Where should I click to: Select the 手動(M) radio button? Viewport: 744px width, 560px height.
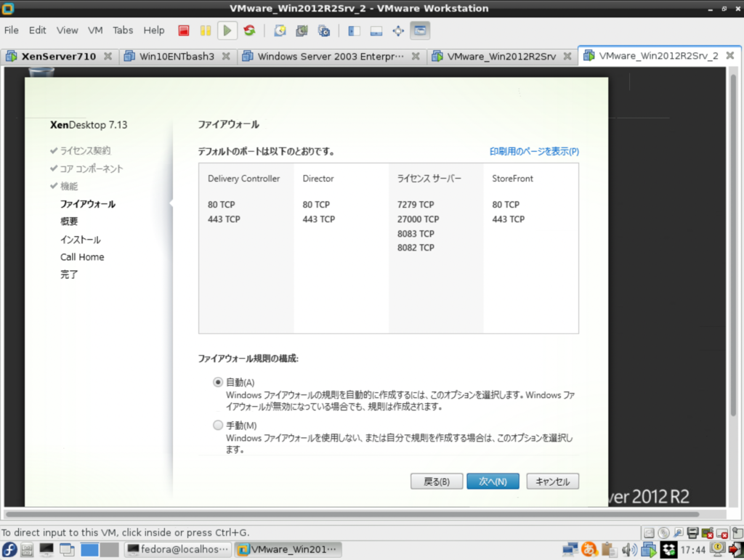(x=218, y=426)
